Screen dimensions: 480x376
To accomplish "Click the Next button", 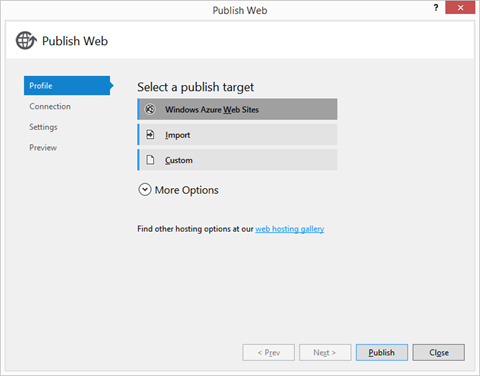I will point(325,352).
